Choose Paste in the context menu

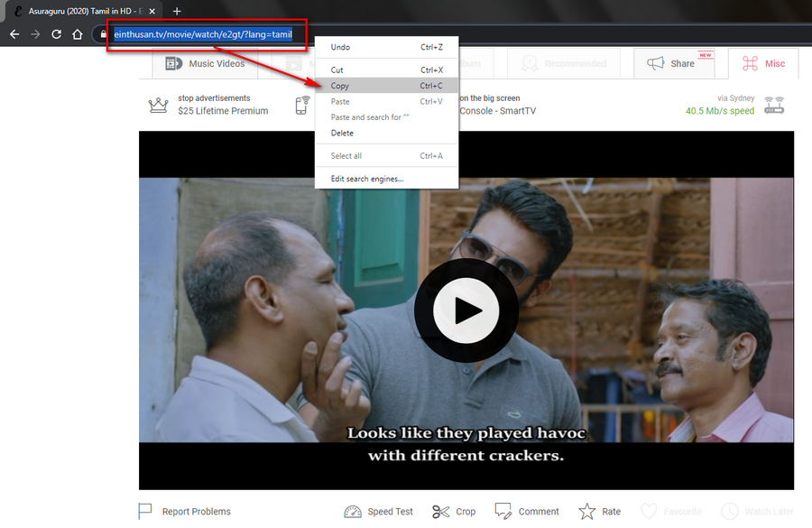click(386, 102)
